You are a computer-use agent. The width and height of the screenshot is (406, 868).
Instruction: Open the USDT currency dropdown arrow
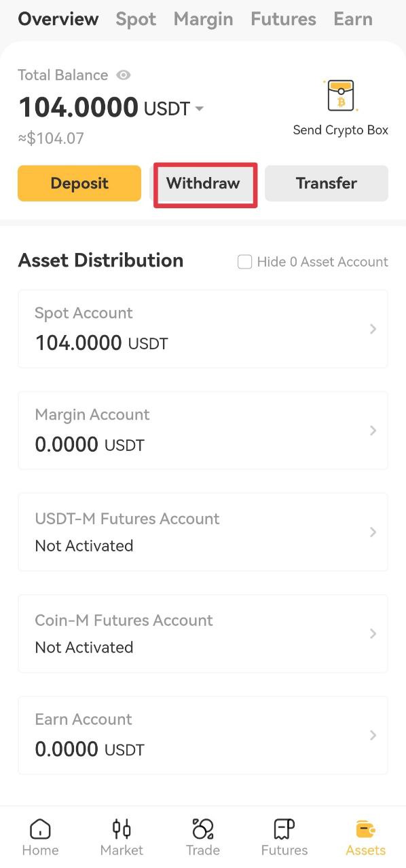199,108
